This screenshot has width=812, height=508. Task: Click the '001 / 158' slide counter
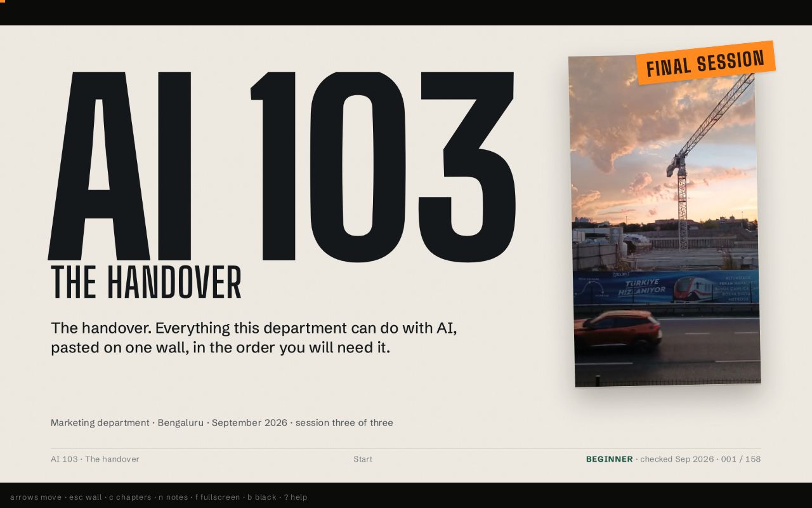pos(741,459)
